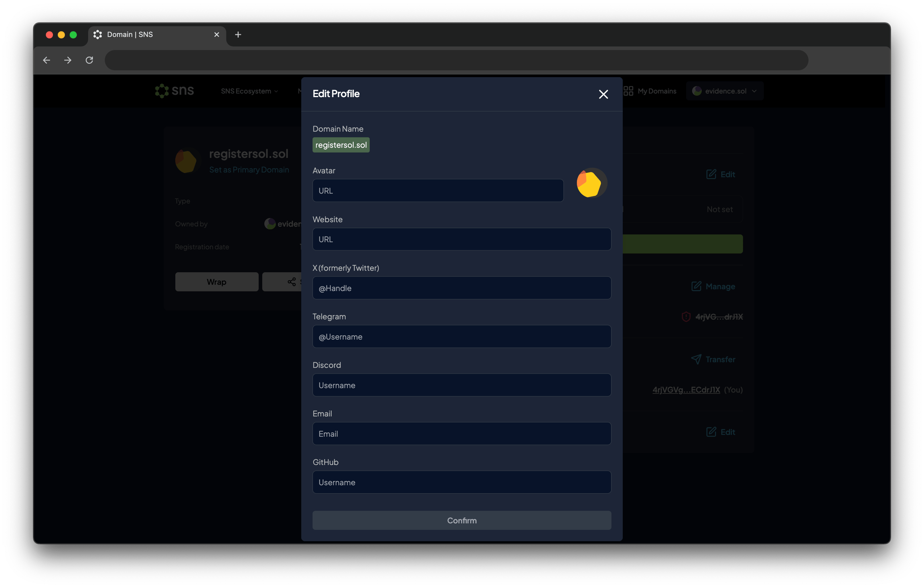
Task: Click the Transfer paper-plane icon
Action: point(696,359)
